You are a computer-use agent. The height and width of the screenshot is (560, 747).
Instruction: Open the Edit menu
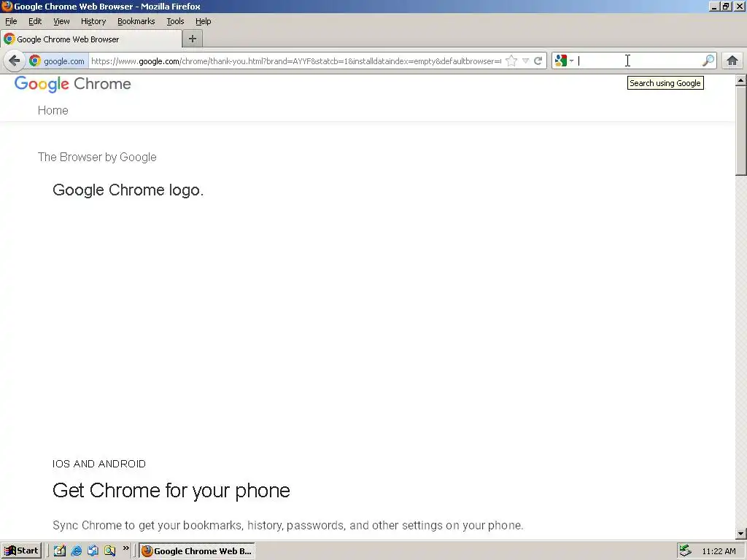pyautogui.click(x=35, y=21)
